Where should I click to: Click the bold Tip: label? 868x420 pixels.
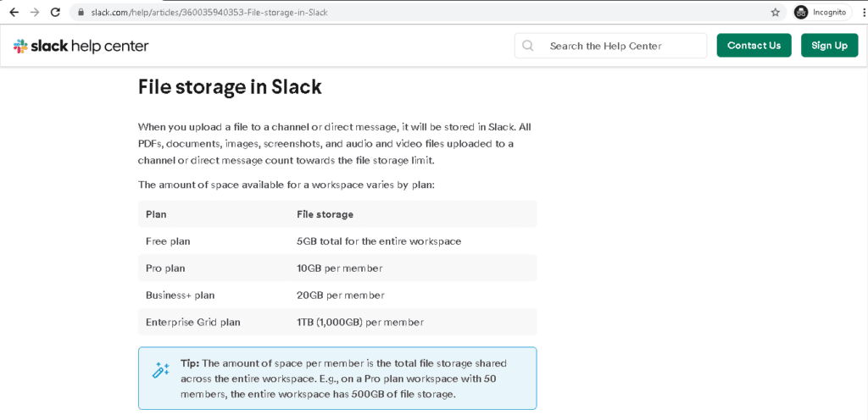click(x=191, y=363)
